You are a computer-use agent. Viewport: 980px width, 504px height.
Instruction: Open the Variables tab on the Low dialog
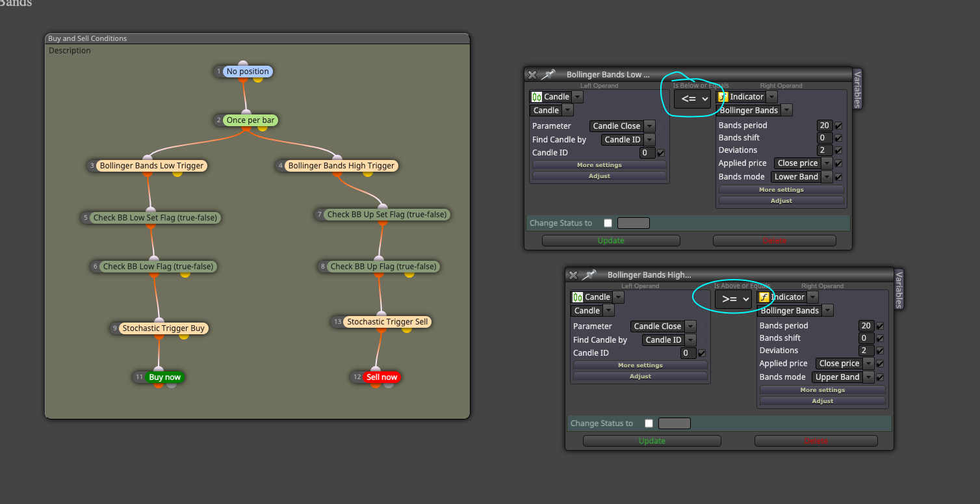click(857, 90)
